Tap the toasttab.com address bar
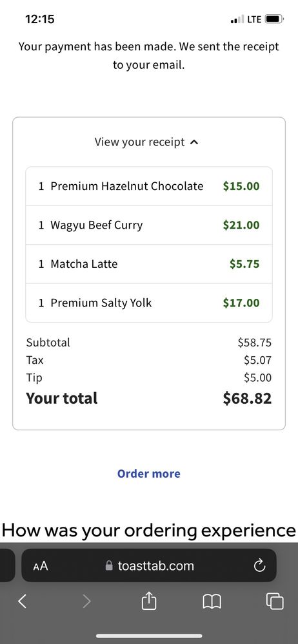This screenshot has width=298, height=644. click(148, 565)
